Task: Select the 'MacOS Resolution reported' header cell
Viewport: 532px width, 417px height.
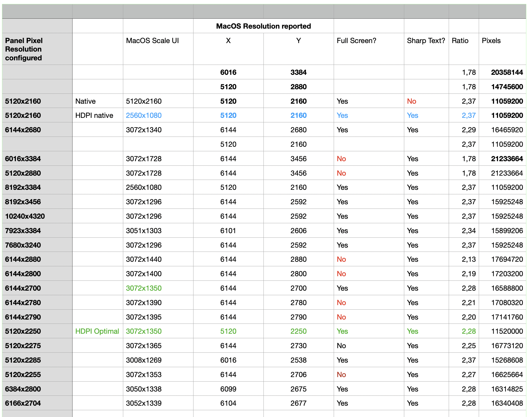Action: (263, 26)
